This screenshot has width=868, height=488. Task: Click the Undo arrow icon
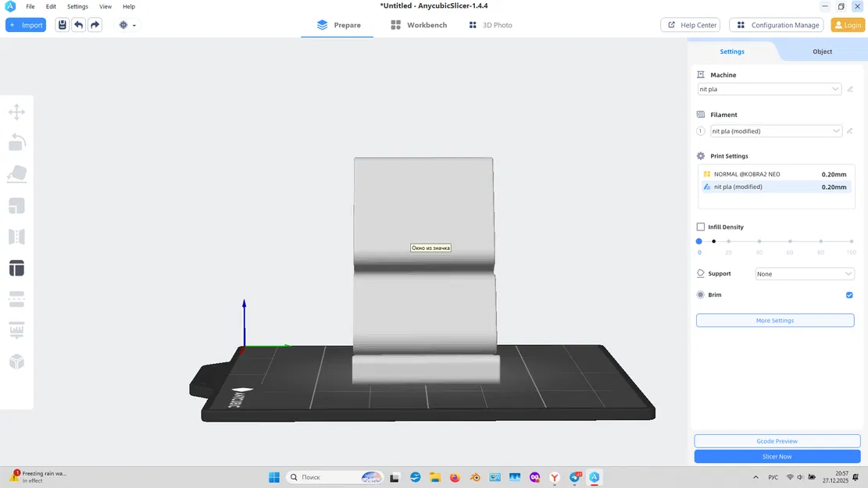coord(79,25)
